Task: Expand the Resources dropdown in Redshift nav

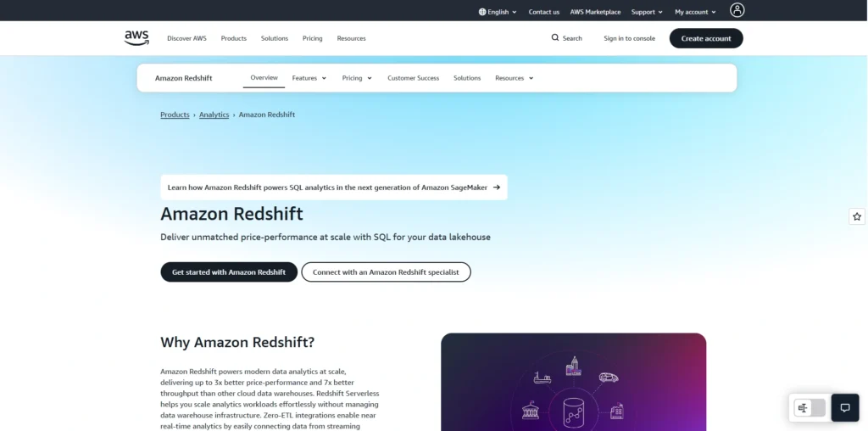Action: (515, 78)
